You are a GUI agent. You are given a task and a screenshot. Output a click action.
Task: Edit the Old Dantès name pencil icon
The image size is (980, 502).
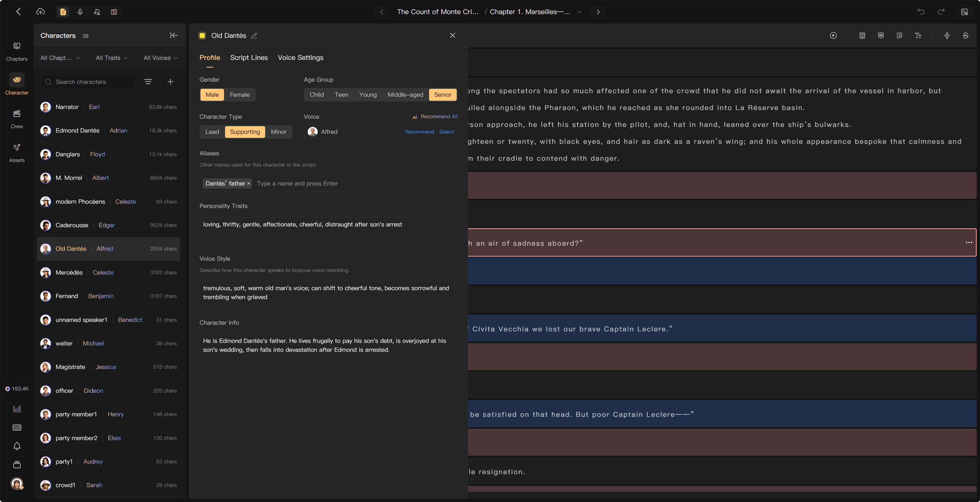254,36
